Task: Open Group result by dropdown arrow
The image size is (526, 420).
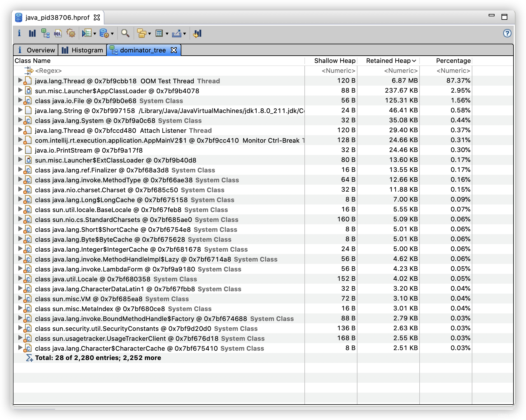Action: [150, 34]
